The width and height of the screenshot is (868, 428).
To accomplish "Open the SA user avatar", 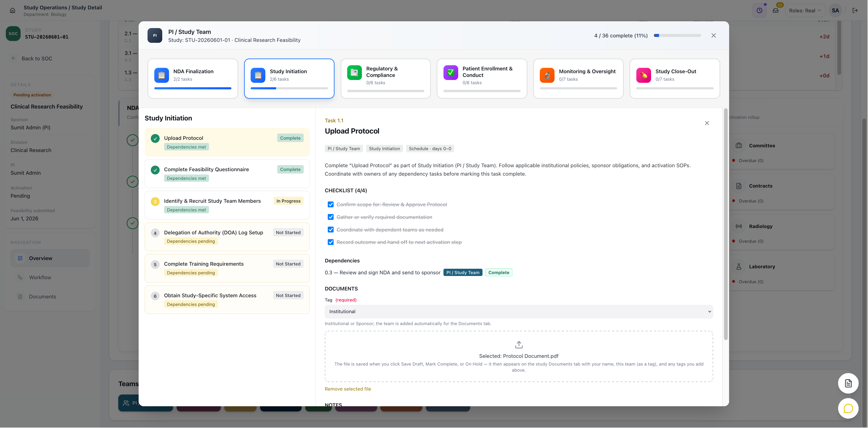I will click(x=835, y=11).
